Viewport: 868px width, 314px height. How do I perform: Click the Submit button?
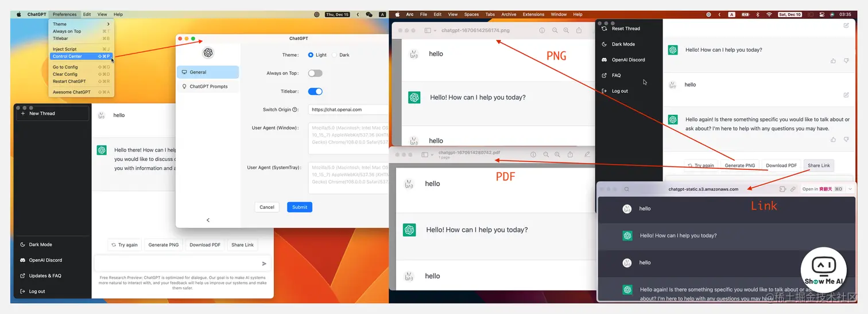[300, 207]
